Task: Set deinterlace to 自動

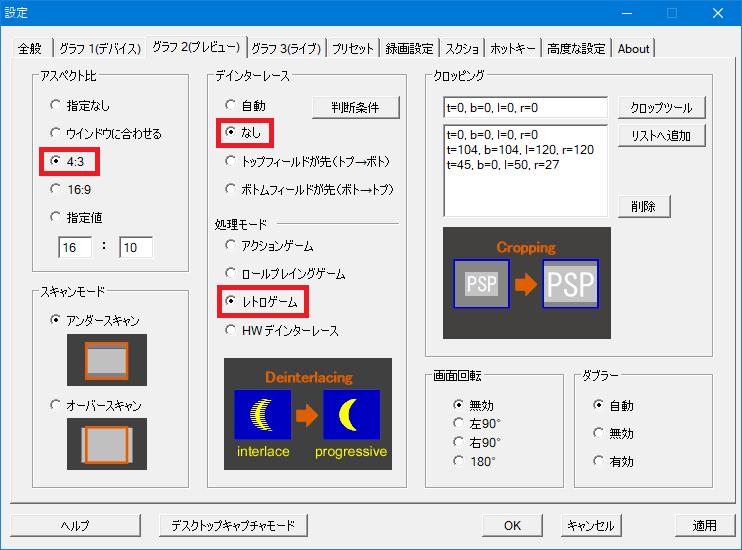Action: pos(245,105)
